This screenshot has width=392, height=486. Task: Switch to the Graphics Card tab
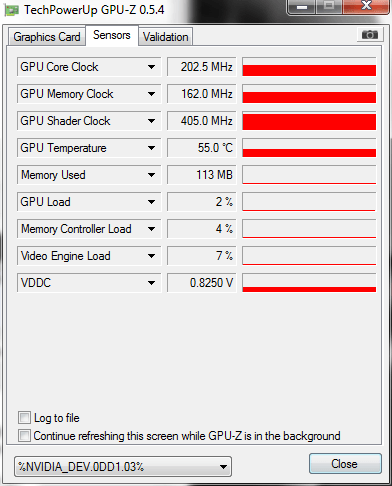(x=47, y=37)
